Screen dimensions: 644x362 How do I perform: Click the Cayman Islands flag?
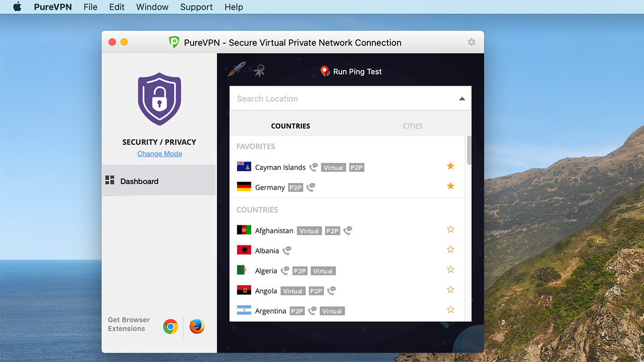coord(244,166)
